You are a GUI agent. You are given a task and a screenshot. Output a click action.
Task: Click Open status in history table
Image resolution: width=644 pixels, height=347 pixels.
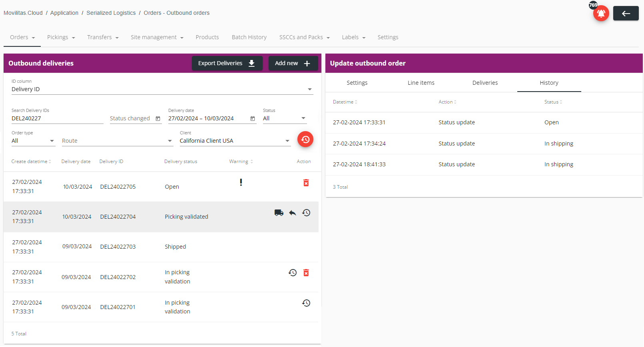(x=551, y=122)
